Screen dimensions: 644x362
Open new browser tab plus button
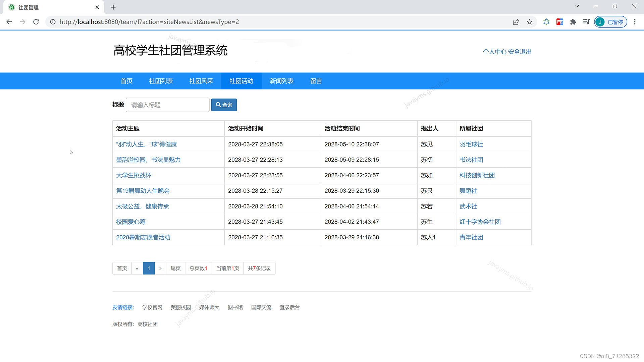pyautogui.click(x=113, y=7)
